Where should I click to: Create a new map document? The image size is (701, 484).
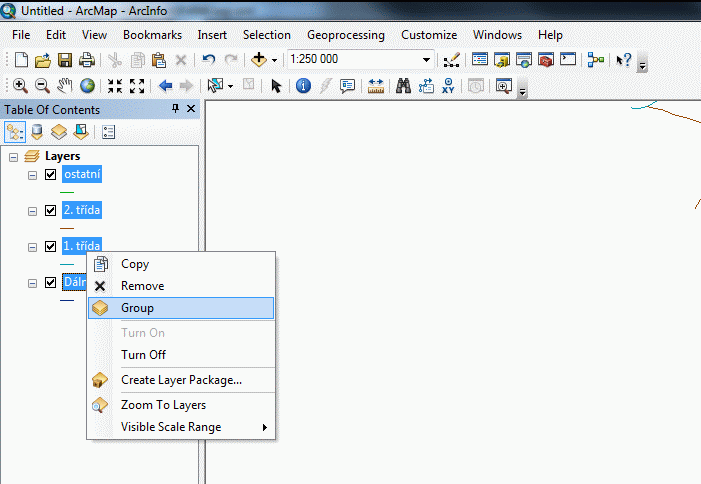tap(21, 59)
